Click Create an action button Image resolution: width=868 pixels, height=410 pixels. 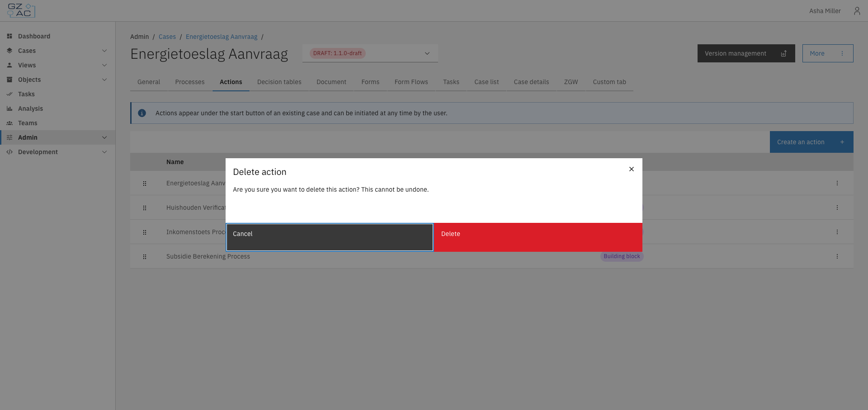(x=811, y=142)
